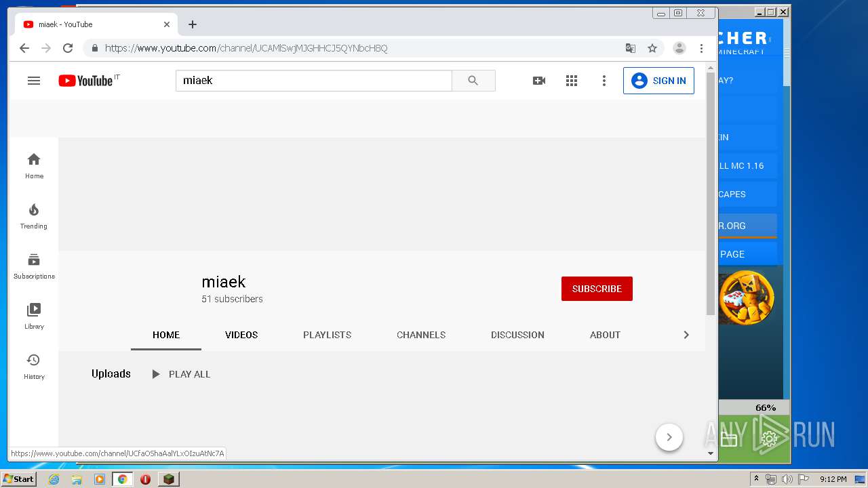Viewport: 868px width, 488px height.
Task: Open the Chrome profile avatar icon
Action: point(679,48)
